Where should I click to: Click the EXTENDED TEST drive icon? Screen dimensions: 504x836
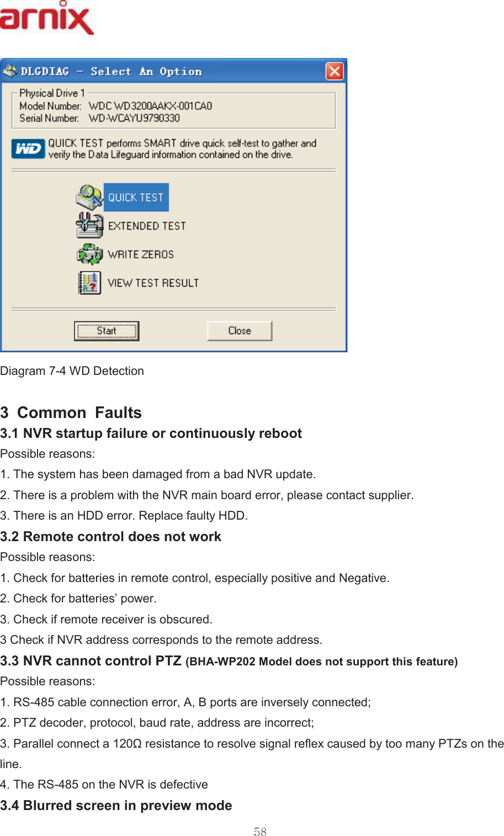click(89, 225)
